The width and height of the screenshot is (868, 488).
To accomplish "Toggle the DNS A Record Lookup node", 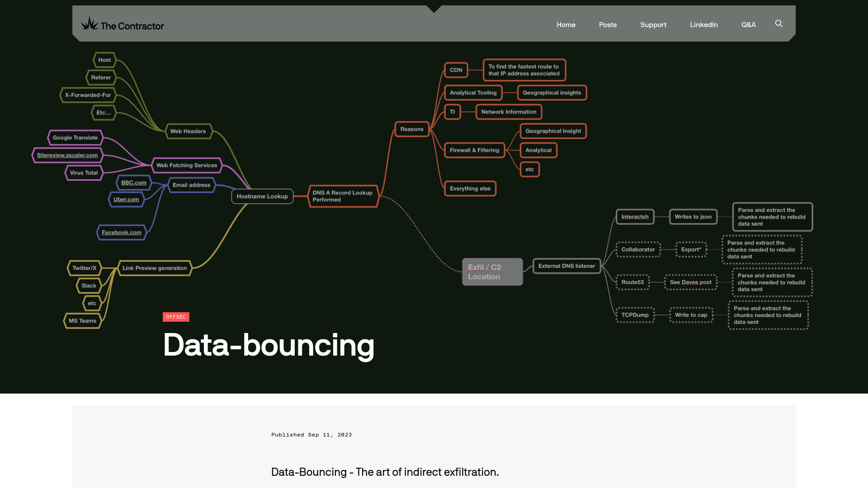I will (x=342, y=196).
